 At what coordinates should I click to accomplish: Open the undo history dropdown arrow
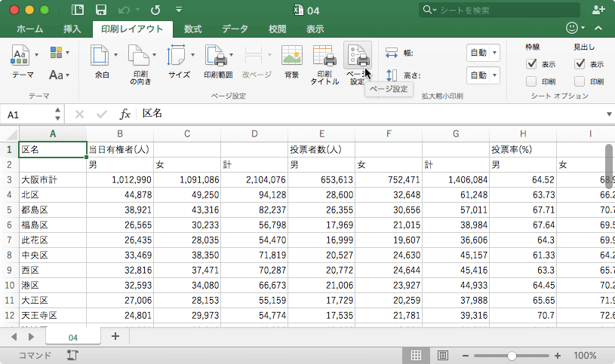pos(137,10)
